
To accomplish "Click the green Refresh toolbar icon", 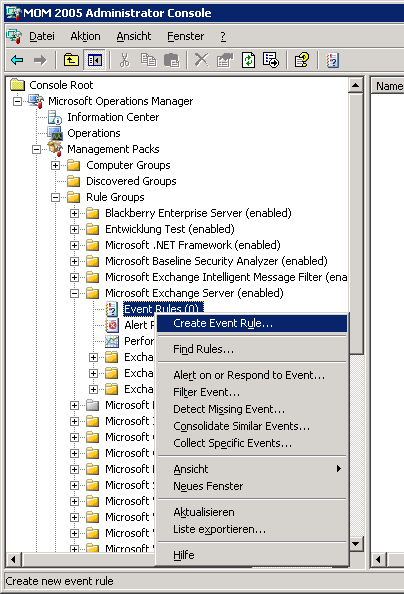I will [248, 60].
